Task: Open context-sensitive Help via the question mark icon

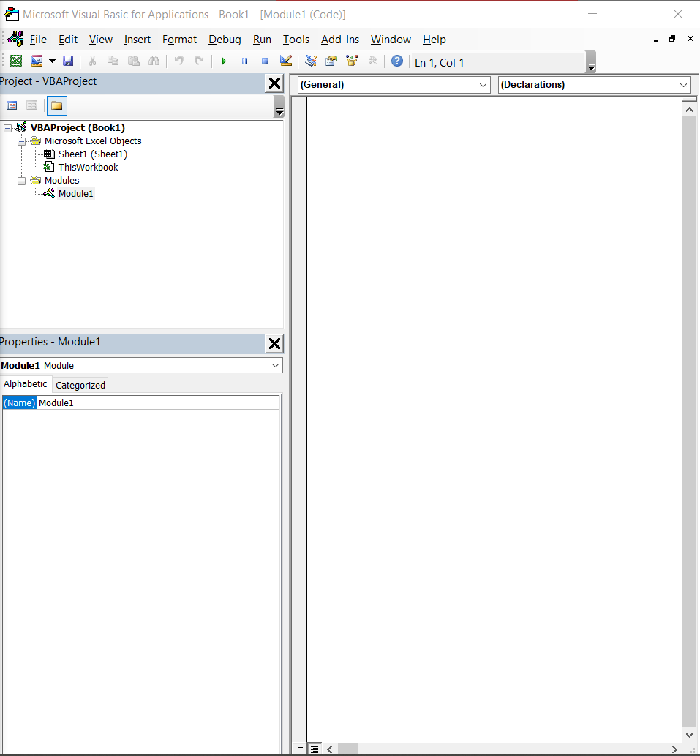Action: click(396, 61)
